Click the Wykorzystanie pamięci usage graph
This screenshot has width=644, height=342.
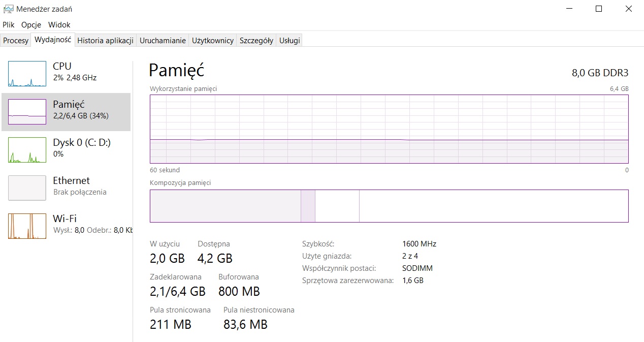coord(389,129)
